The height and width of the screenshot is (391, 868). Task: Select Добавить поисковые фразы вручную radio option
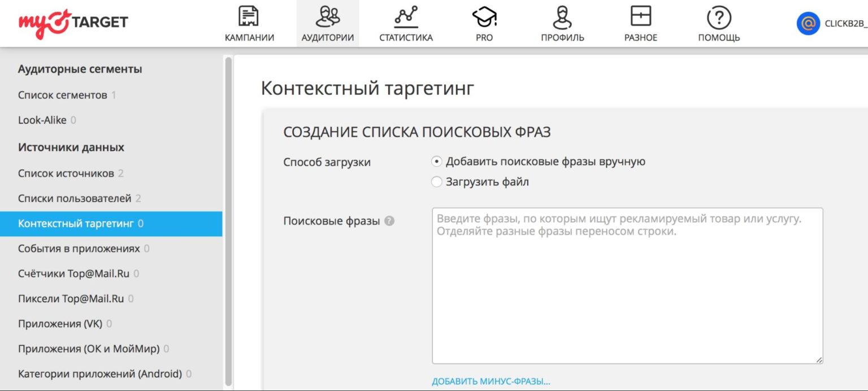[x=436, y=162]
